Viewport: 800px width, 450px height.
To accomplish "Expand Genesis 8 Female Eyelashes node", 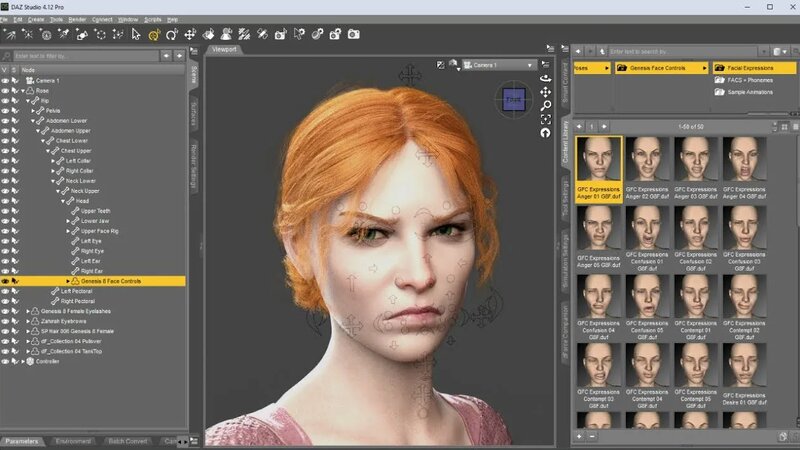I will point(28,311).
